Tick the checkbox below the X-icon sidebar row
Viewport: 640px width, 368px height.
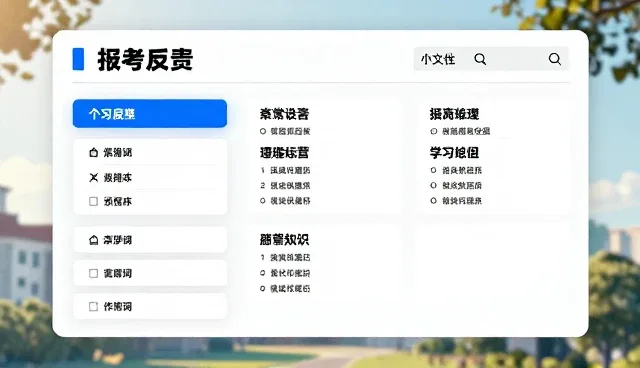93,201
